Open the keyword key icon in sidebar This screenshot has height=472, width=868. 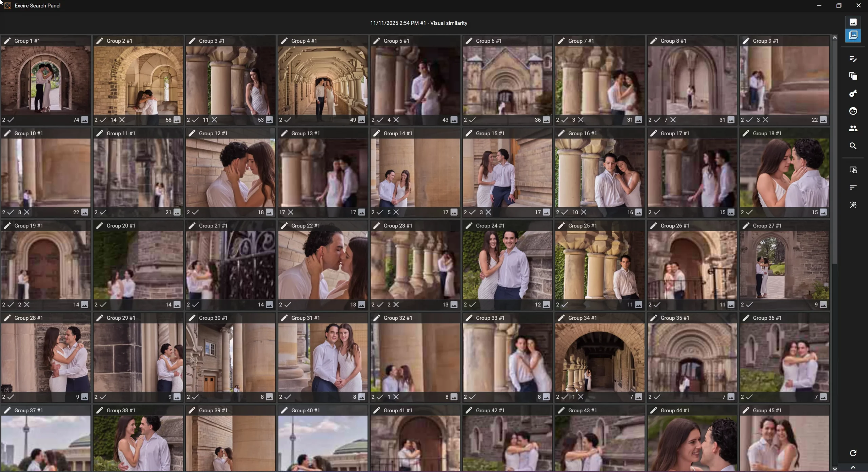(853, 94)
